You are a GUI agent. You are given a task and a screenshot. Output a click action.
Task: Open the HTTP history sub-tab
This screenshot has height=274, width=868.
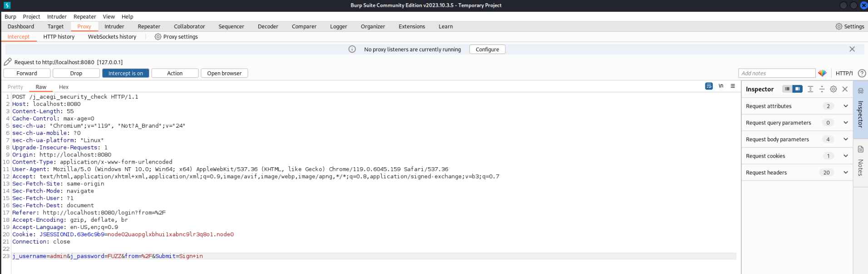(59, 37)
